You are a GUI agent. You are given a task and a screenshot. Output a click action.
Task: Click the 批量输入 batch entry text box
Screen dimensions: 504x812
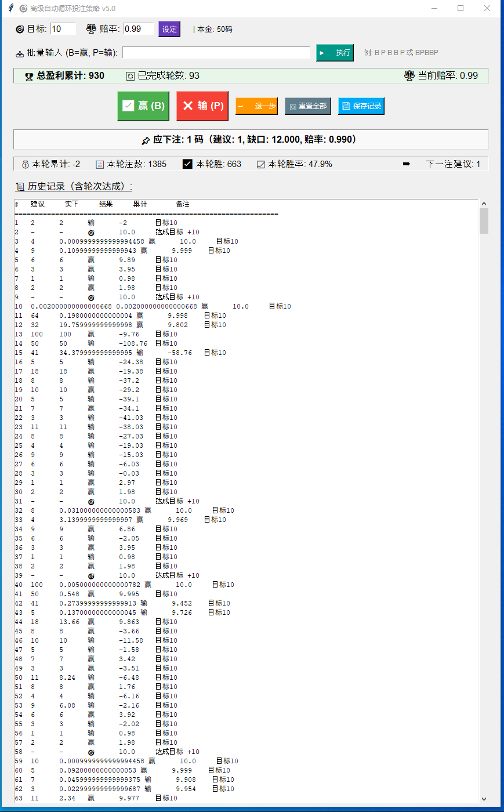pyautogui.click(x=216, y=53)
